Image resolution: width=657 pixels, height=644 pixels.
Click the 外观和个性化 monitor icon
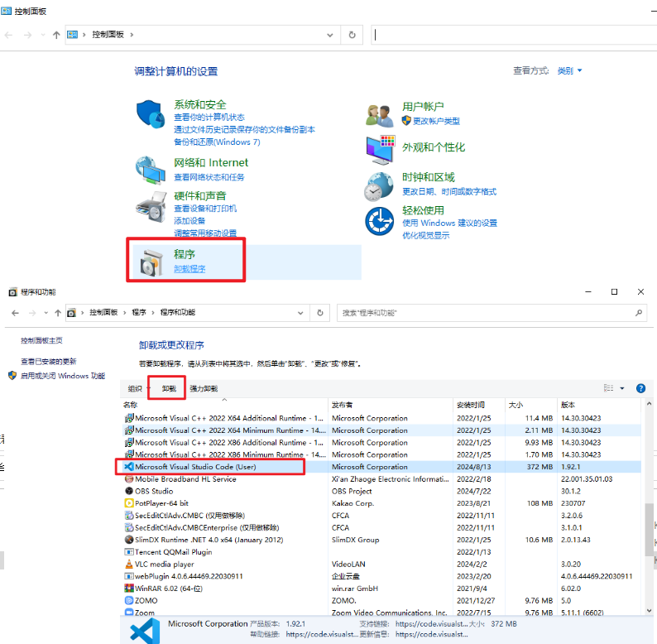pyautogui.click(x=380, y=148)
